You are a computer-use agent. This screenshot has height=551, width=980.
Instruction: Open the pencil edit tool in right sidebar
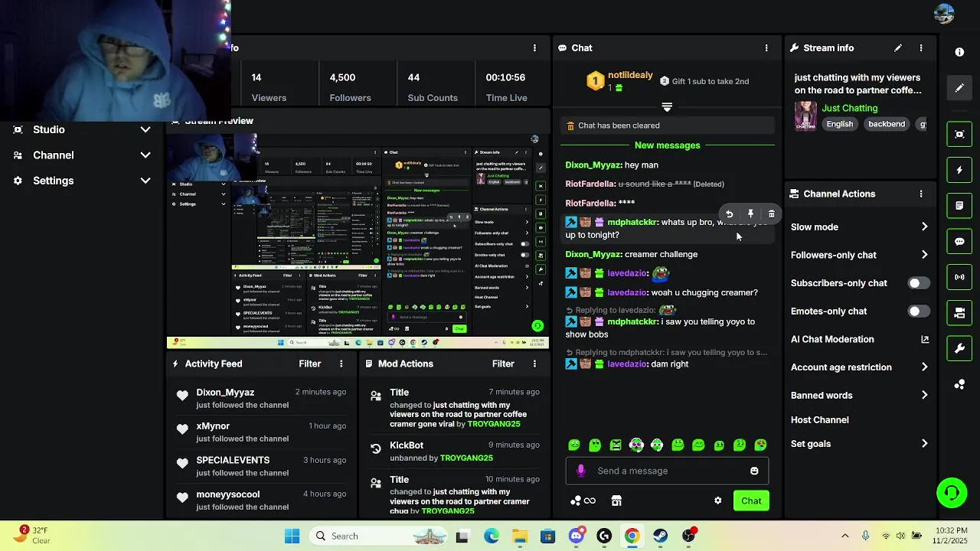tap(959, 88)
